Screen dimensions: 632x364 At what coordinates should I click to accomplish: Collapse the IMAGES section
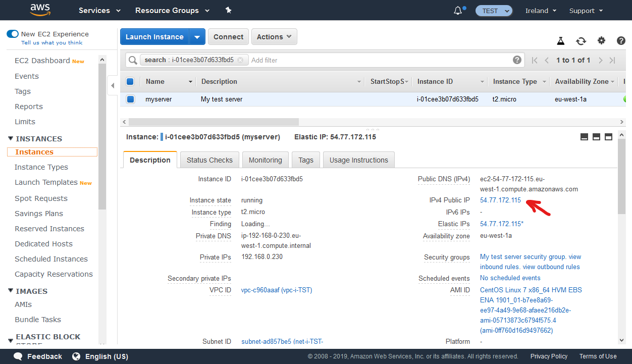tap(11, 291)
